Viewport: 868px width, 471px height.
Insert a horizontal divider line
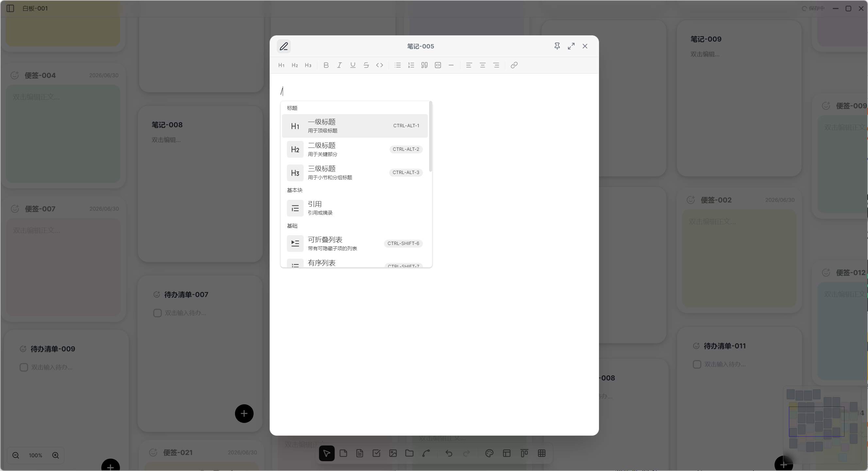(x=451, y=65)
